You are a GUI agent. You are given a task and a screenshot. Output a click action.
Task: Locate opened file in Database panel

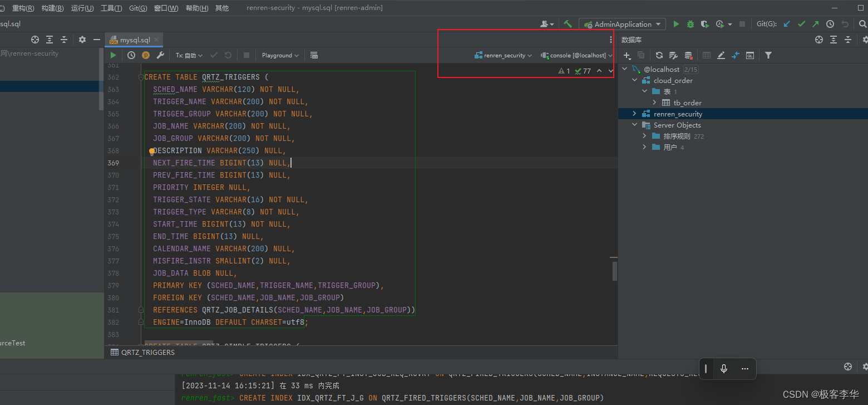coord(819,40)
